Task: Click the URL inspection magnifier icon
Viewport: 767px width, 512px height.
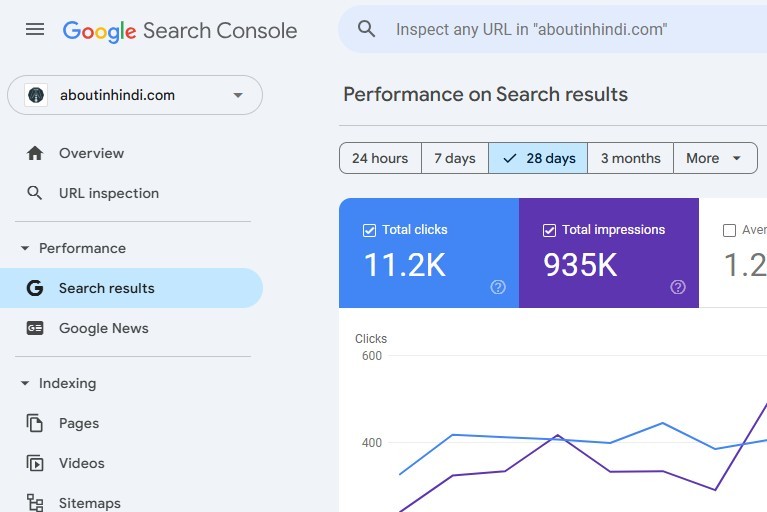Action: (34, 193)
